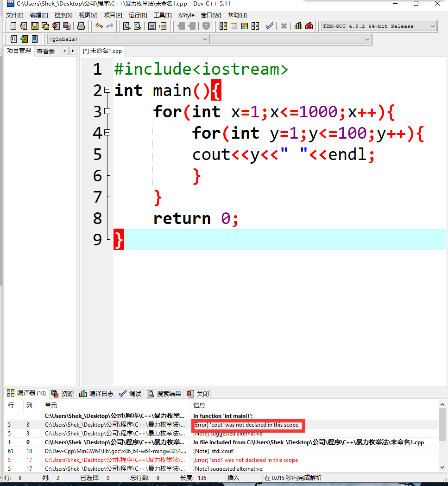The image size is (448, 486).
Task: Open the AStyle menu
Action: point(186,15)
